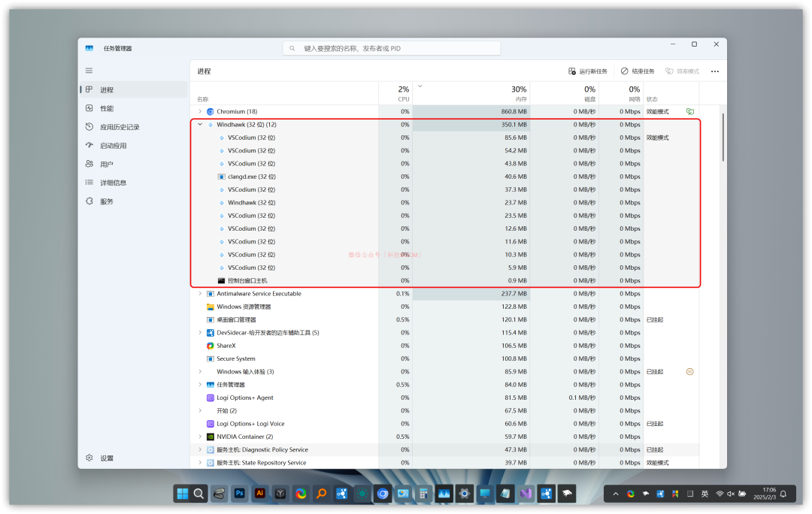812x514 pixels.
Task: Click the process list vertical scrollbar
Action: pos(723,138)
